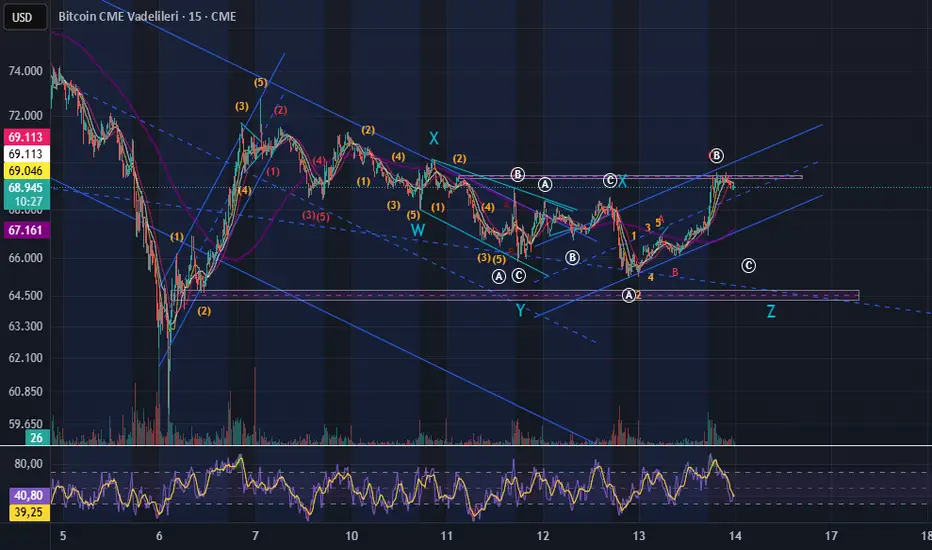This screenshot has width=932, height=550.
Task: Click the red circled B wave label
Action: pos(716,155)
